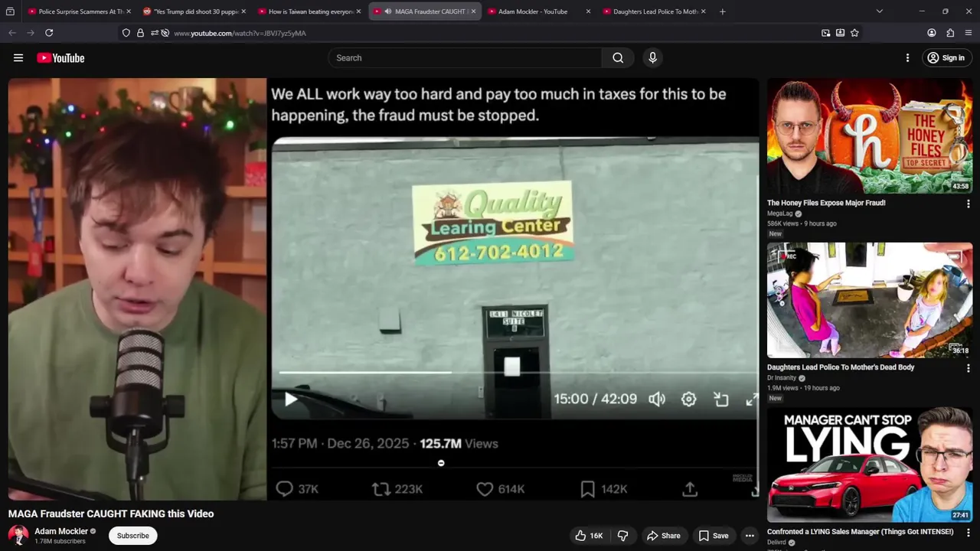Open options menu for LYING Sales Manager video

pos(968,532)
